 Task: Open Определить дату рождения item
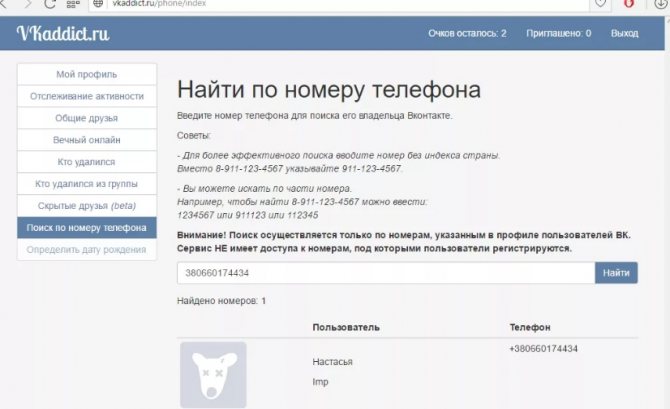[x=87, y=250]
